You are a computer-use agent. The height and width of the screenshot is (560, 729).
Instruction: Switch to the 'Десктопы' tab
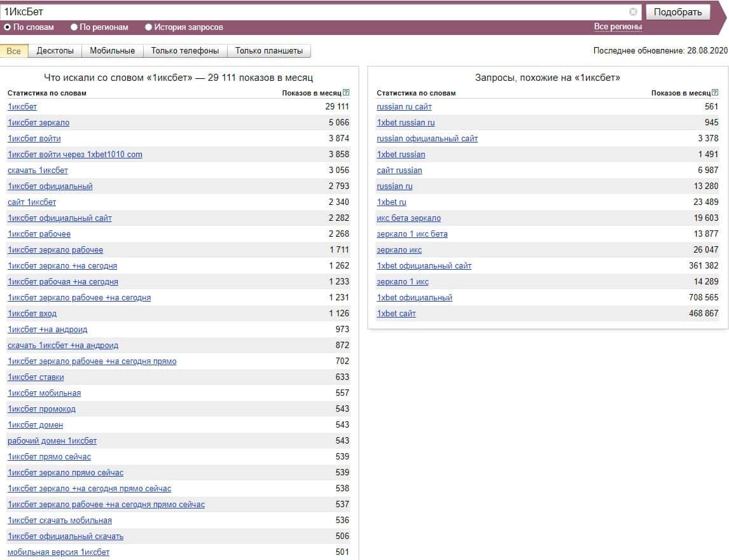point(55,51)
